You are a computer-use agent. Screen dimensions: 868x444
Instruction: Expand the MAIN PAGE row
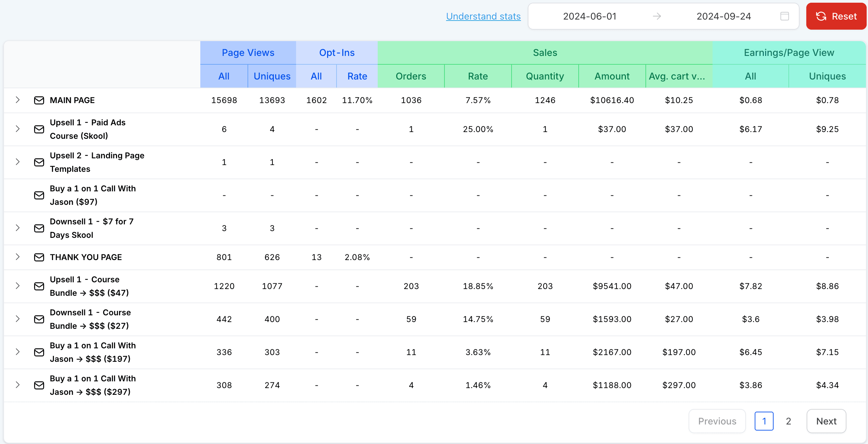[18, 100]
